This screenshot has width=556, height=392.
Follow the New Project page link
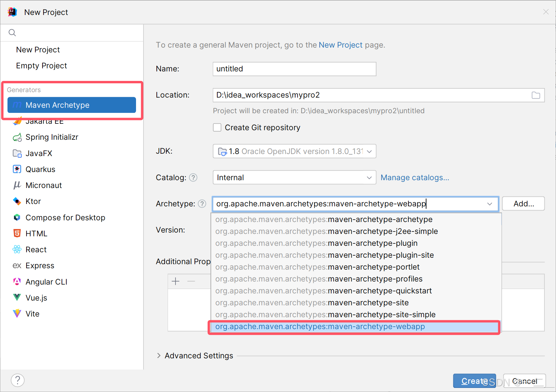(x=340, y=45)
